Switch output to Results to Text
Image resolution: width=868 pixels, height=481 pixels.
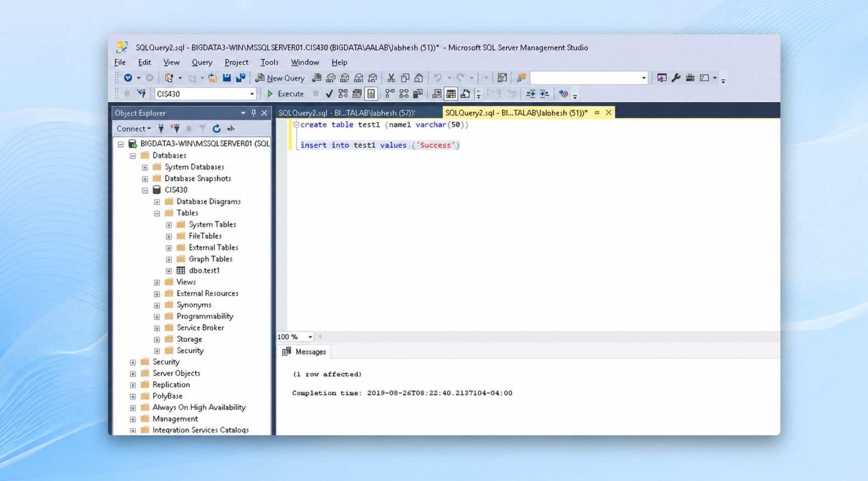[x=437, y=94]
